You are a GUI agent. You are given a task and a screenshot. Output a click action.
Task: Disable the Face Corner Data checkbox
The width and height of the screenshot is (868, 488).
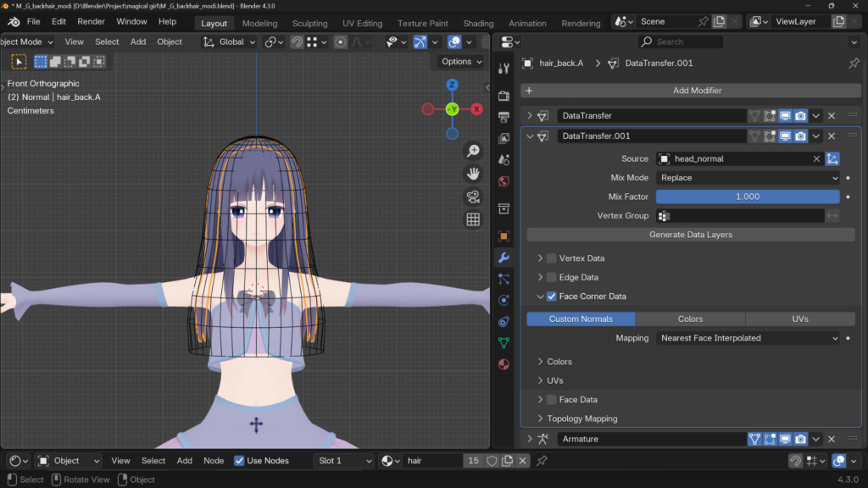[552, 297]
